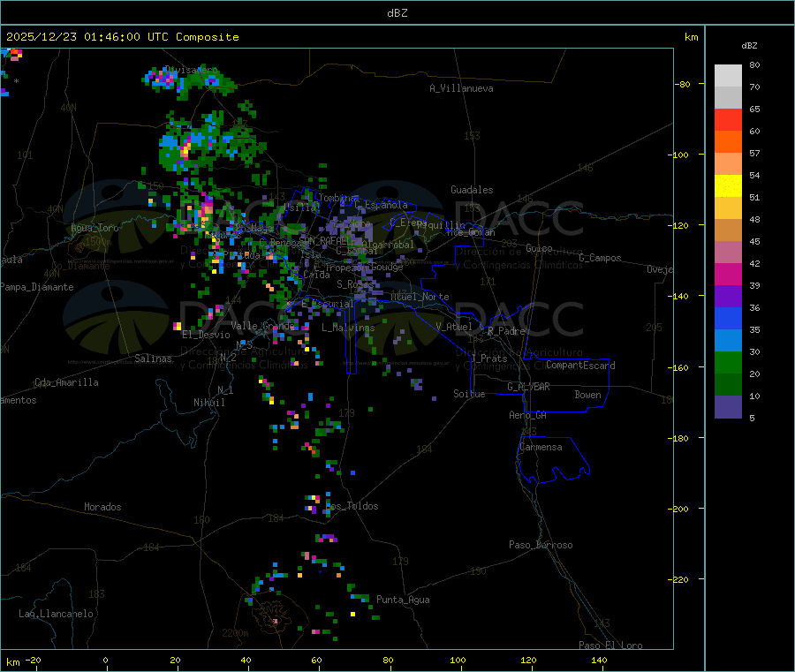The width and height of the screenshot is (795, 672).
Task: Click the Lag.Llancanelo label
Action: (x=57, y=614)
